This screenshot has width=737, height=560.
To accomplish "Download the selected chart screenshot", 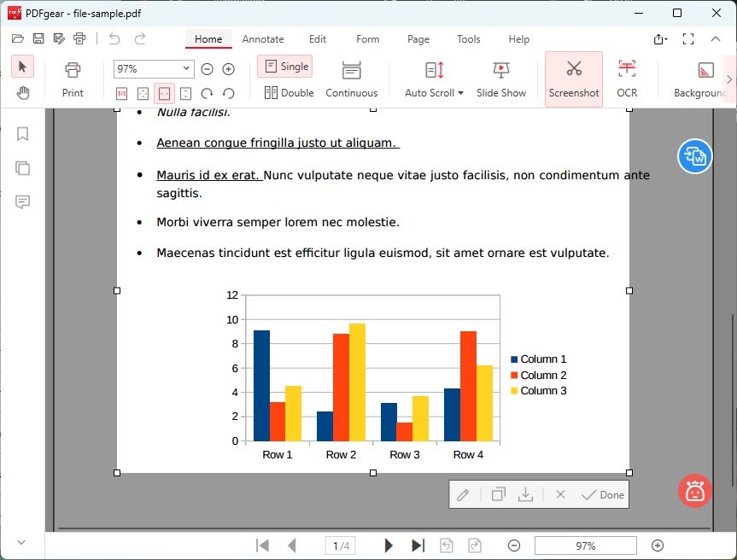I will click(x=525, y=493).
